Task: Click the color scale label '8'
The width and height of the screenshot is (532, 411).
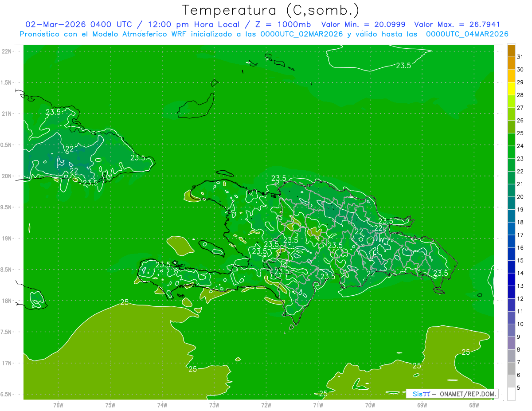Action: [519, 349]
